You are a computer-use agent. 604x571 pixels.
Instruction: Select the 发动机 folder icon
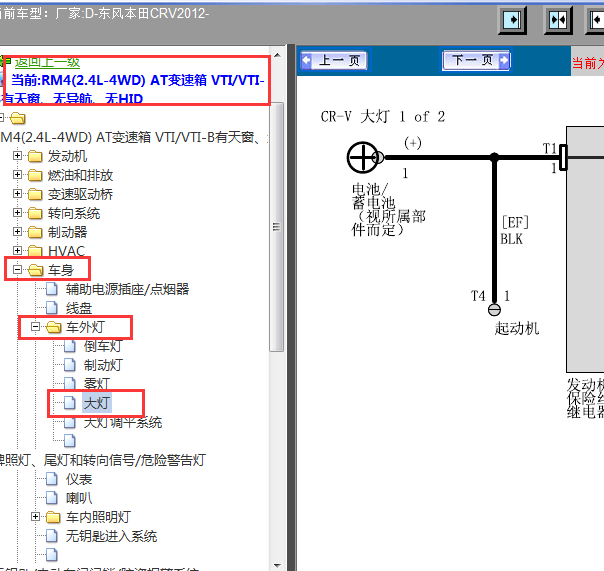coord(35,156)
